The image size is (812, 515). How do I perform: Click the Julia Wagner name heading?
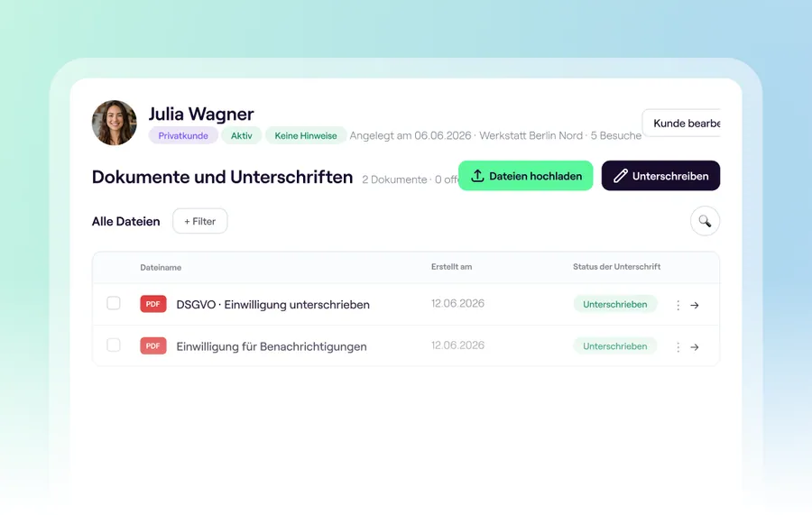tap(201, 114)
